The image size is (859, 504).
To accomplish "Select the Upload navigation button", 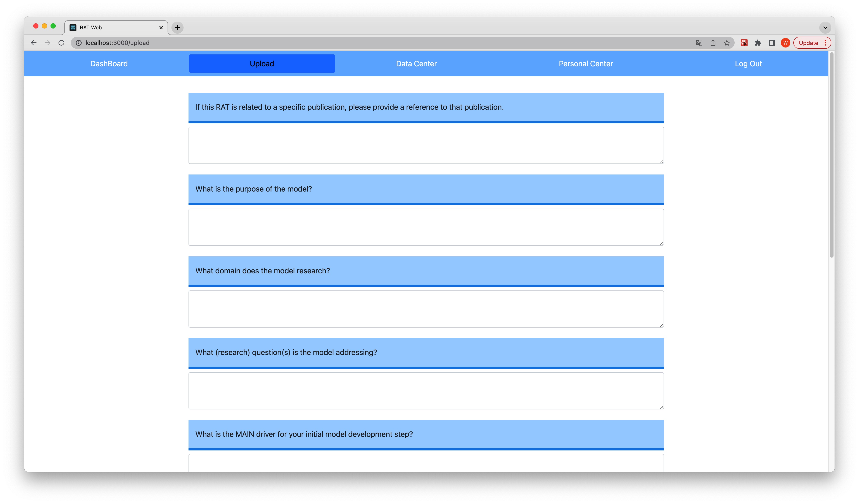I will click(x=262, y=64).
